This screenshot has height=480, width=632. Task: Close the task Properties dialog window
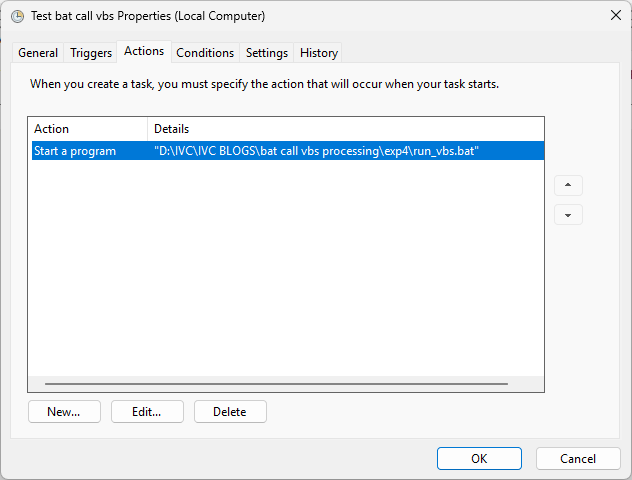pos(613,16)
